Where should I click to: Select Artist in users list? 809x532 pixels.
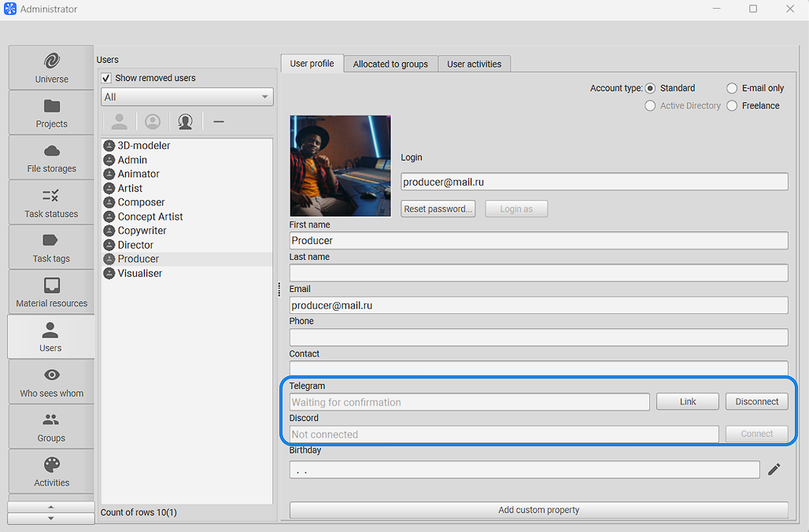pos(187,188)
